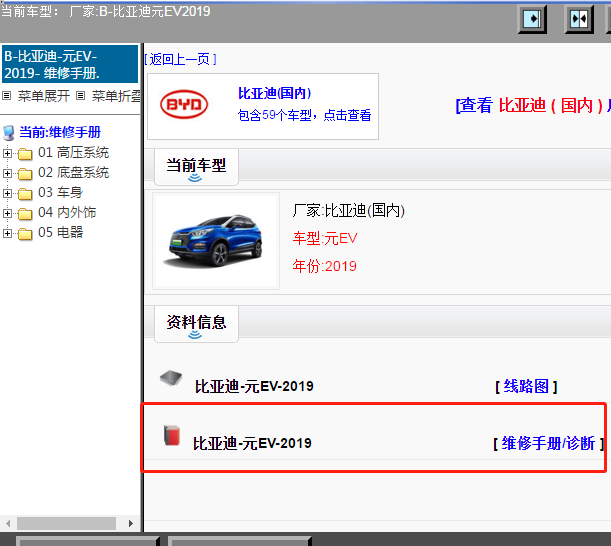Expand the 05 电器 tree node
611x546 pixels.
[x=7, y=233]
